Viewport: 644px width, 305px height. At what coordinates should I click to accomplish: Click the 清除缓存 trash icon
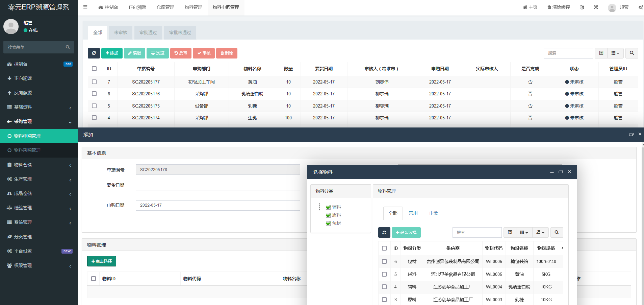549,7
